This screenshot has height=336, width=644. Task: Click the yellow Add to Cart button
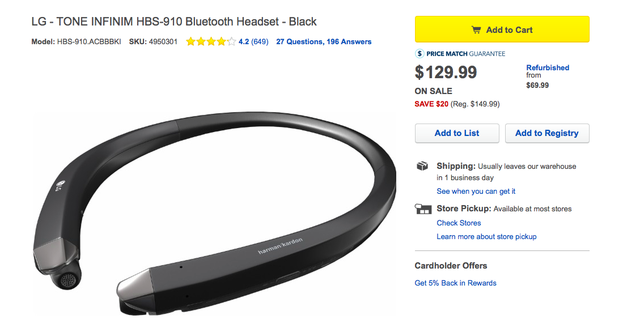pyautogui.click(x=502, y=29)
